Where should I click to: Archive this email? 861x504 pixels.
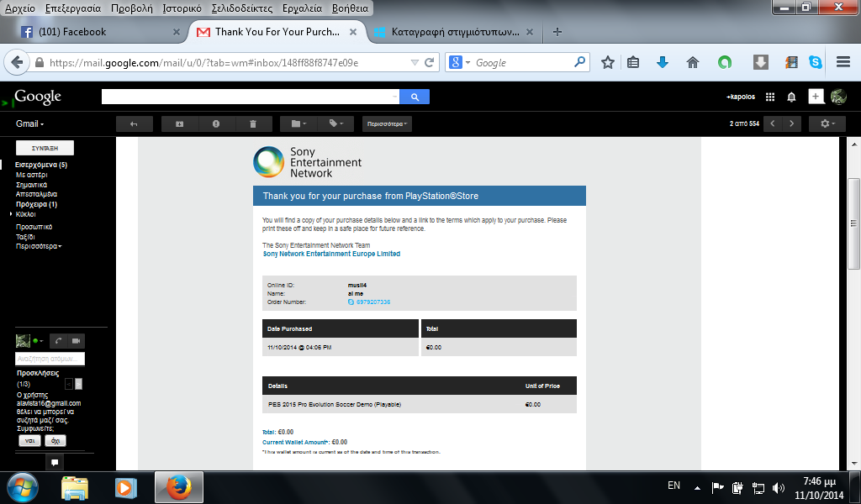180,124
